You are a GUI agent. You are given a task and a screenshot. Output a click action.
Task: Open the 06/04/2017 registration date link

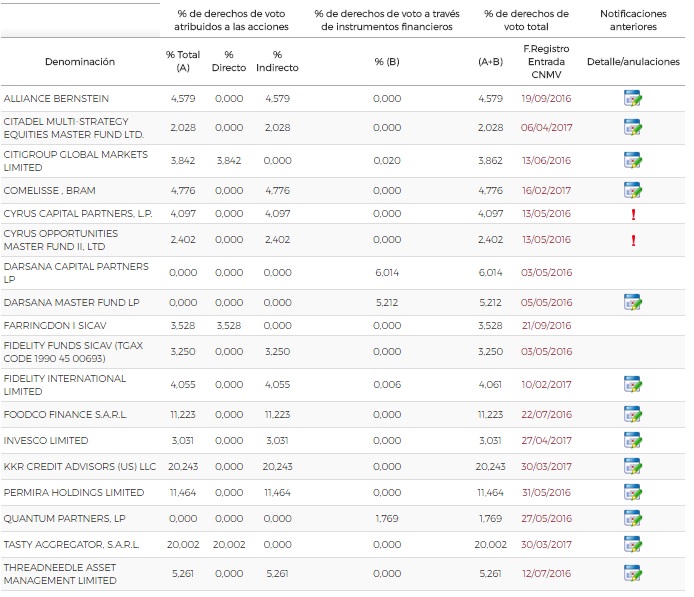pos(546,128)
